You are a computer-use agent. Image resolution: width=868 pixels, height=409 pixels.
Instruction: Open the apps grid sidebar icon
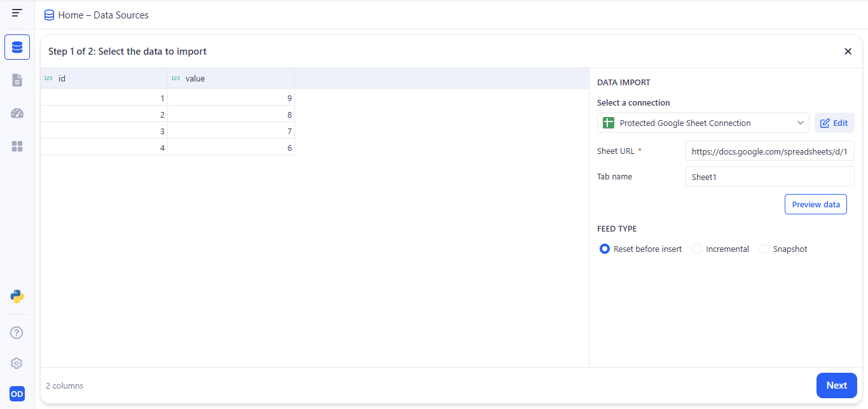pyautogui.click(x=17, y=146)
